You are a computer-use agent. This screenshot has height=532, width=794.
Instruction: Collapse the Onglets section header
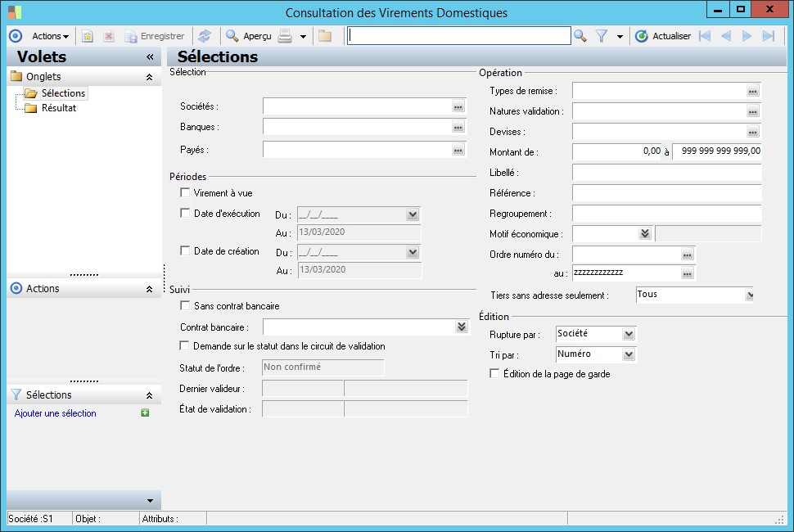[x=149, y=77]
